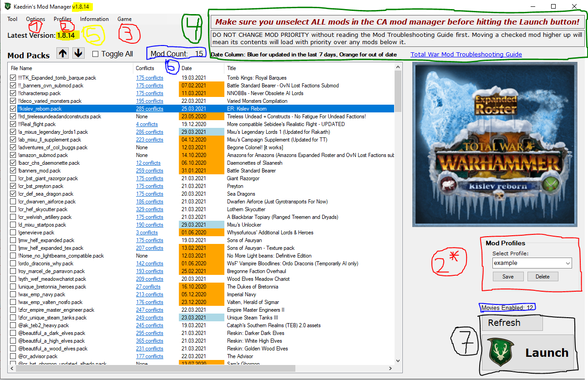This screenshot has height=380, width=588.
Task: Click the Movies Enabled: 12 label
Action: [x=507, y=308]
